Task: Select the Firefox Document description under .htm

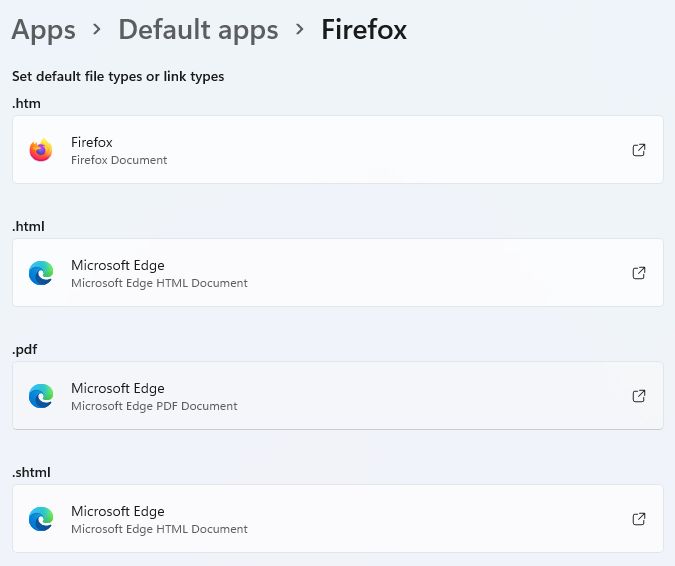Action: (x=119, y=160)
